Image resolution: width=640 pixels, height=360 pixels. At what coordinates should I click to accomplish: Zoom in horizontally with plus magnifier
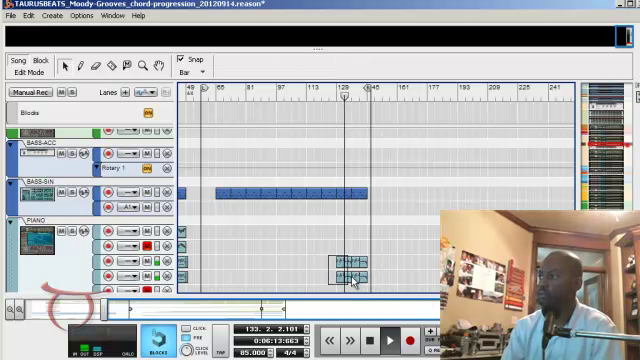(x=19, y=309)
